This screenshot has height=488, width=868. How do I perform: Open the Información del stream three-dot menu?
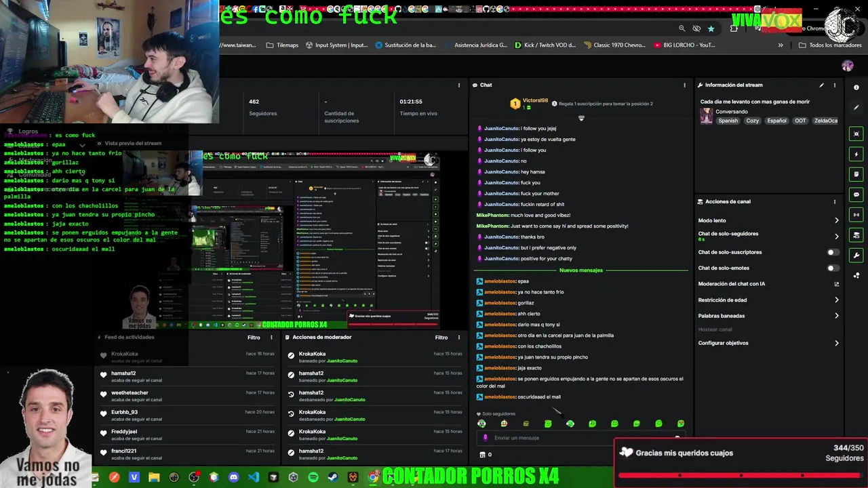[x=835, y=85]
